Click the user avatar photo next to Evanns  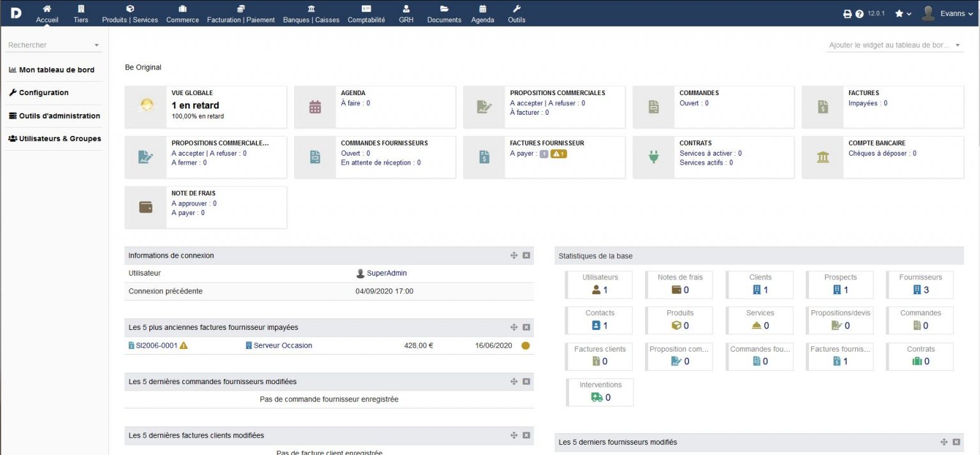click(x=928, y=13)
